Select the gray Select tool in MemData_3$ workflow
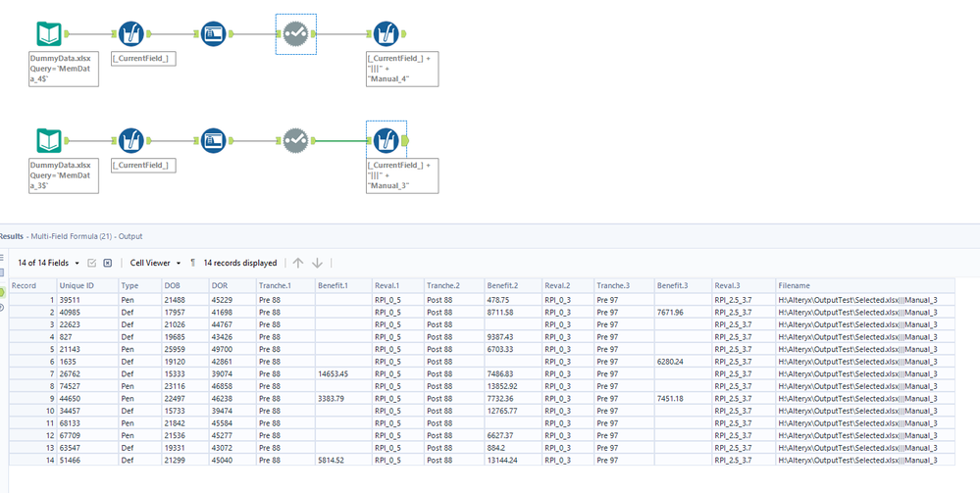This screenshot has width=980, height=493. [295, 140]
